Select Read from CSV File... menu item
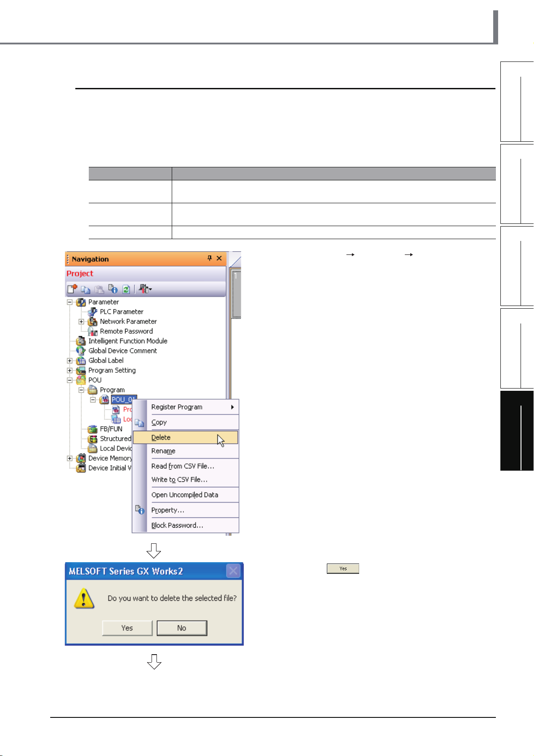Screen dimensions: 534x756 click(x=186, y=466)
